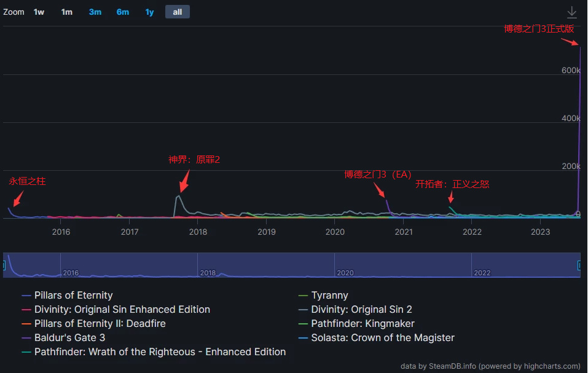The width and height of the screenshot is (588, 373).
Task: Toggle Divinity: Original Sin 2 legend entry
Action: coord(355,310)
